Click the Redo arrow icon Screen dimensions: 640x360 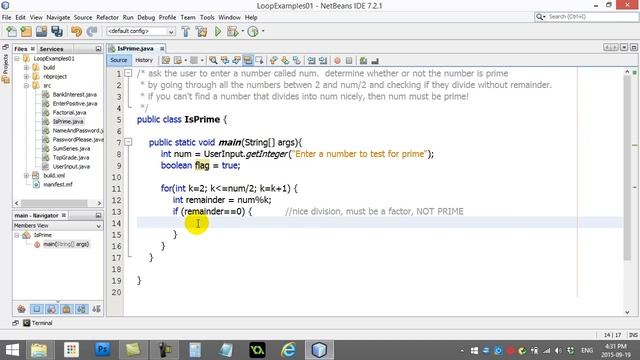[x=92, y=31]
